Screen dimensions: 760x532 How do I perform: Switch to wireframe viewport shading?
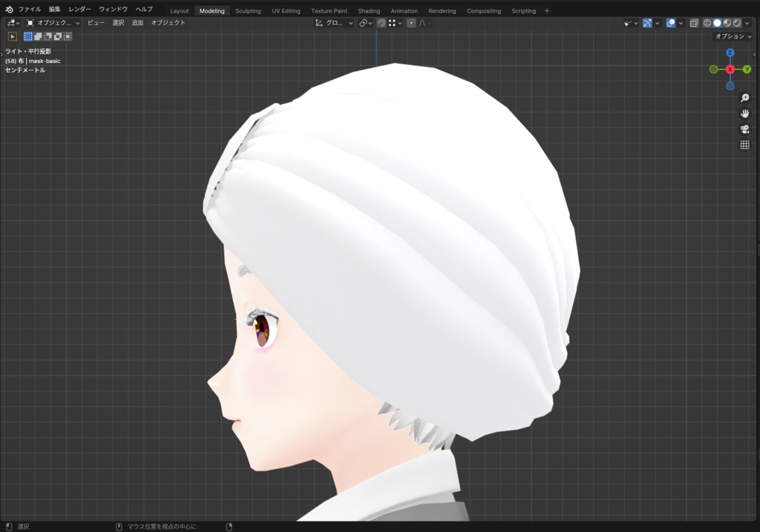coord(707,23)
